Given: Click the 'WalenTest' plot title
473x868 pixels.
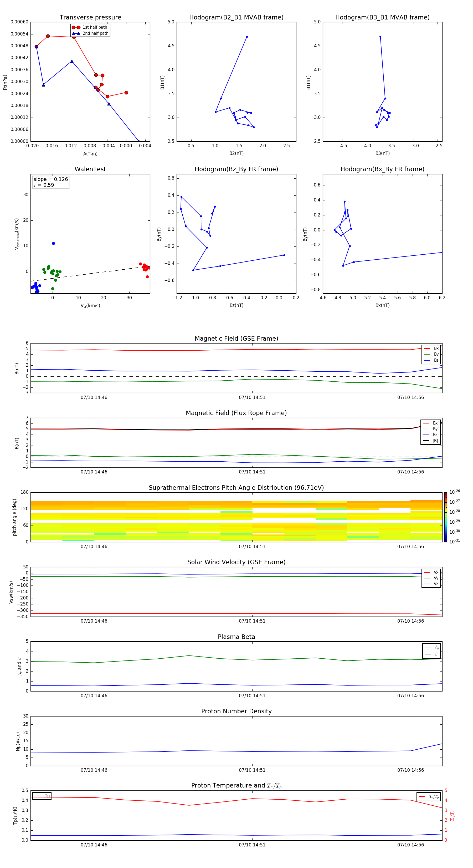Looking at the screenshot, I should (x=90, y=169).
